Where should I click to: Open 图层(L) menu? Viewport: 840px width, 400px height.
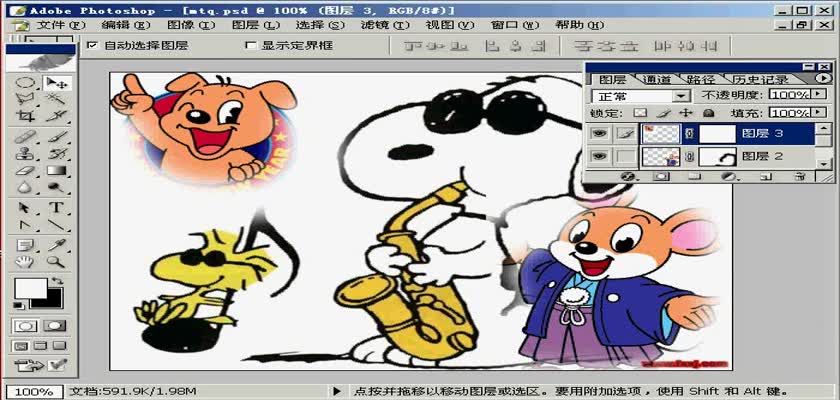pyautogui.click(x=256, y=25)
